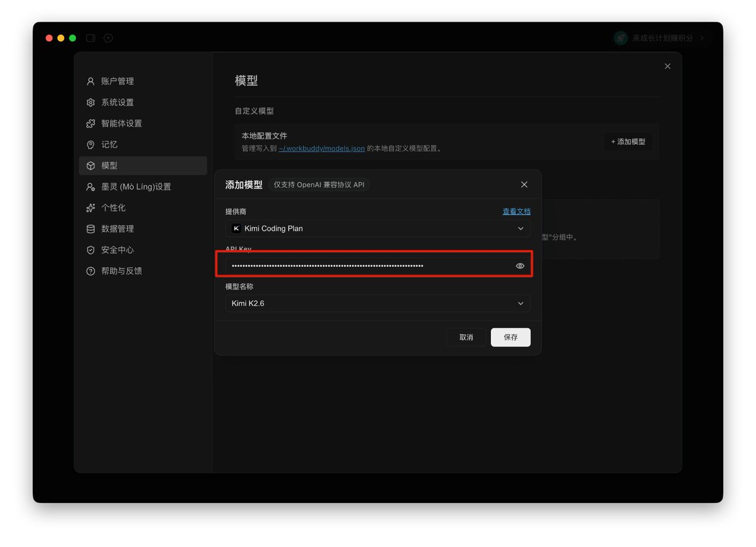Click 保存 to save the model
Image resolution: width=756 pixels, height=547 pixels.
coord(511,337)
